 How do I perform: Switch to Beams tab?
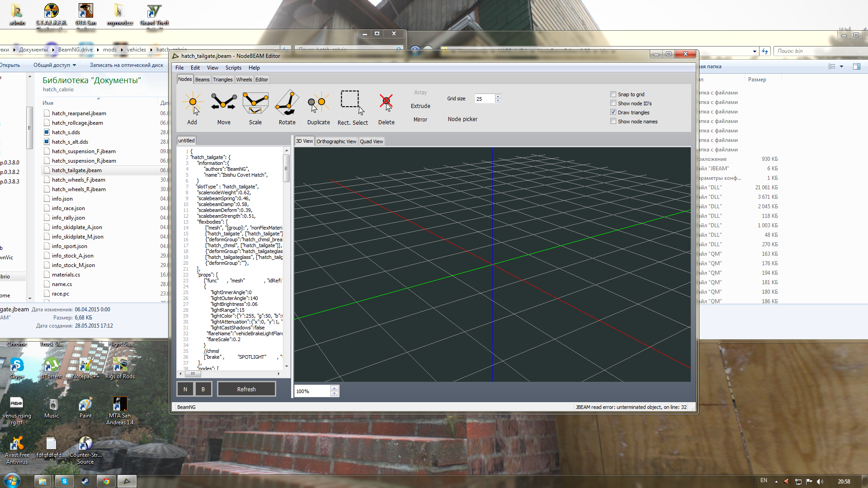202,80
